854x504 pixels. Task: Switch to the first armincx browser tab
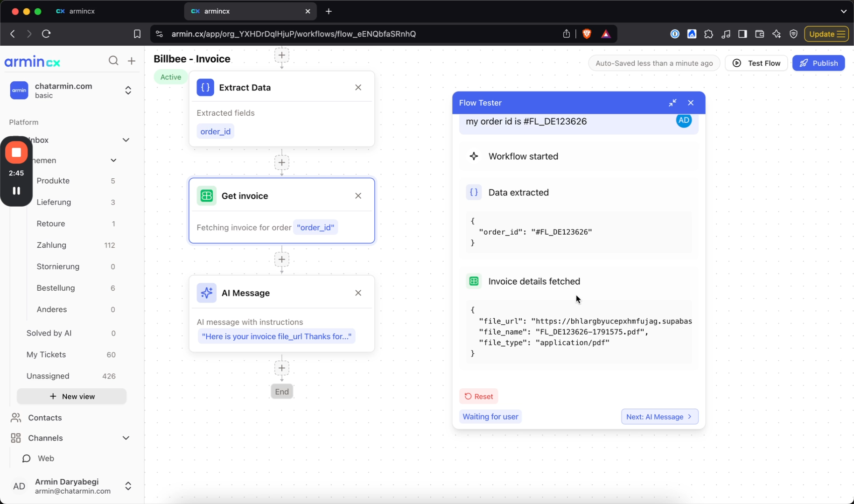tap(82, 11)
